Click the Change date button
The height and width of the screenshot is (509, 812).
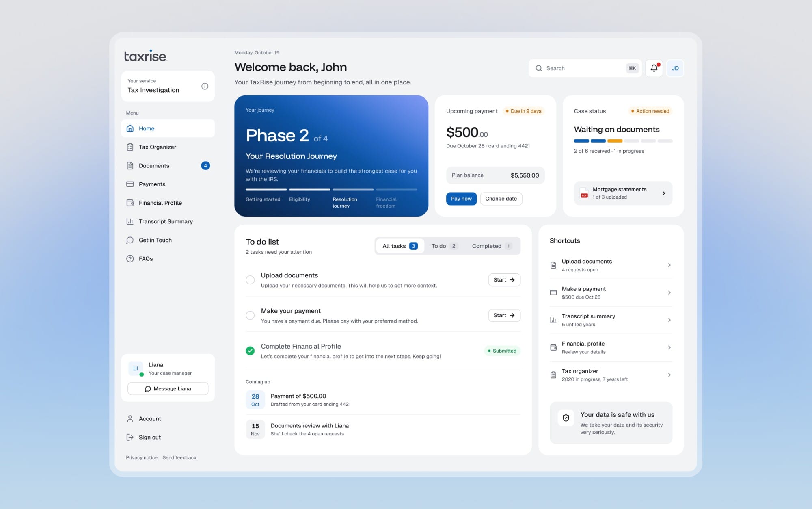coord(501,199)
